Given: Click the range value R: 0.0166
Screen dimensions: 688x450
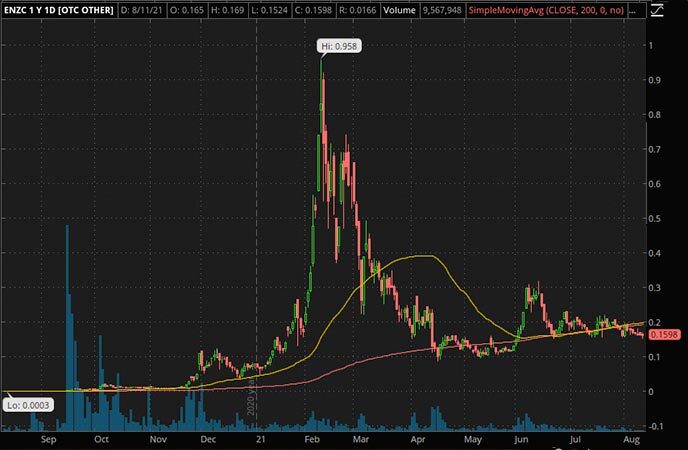Looking at the screenshot, I should coord(358,10).
